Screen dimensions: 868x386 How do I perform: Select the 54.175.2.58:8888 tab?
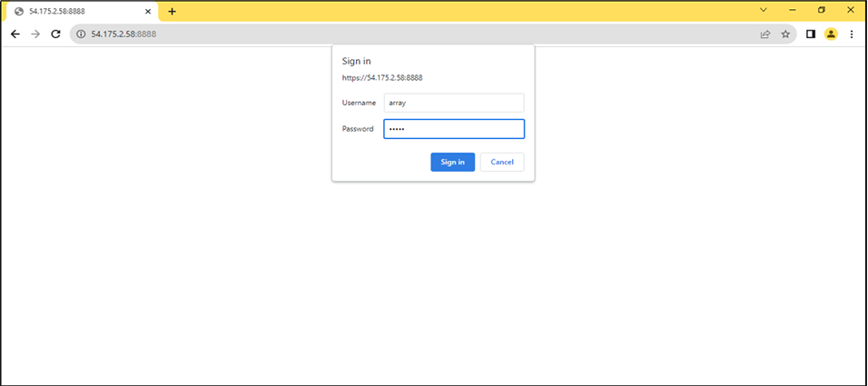73,11
